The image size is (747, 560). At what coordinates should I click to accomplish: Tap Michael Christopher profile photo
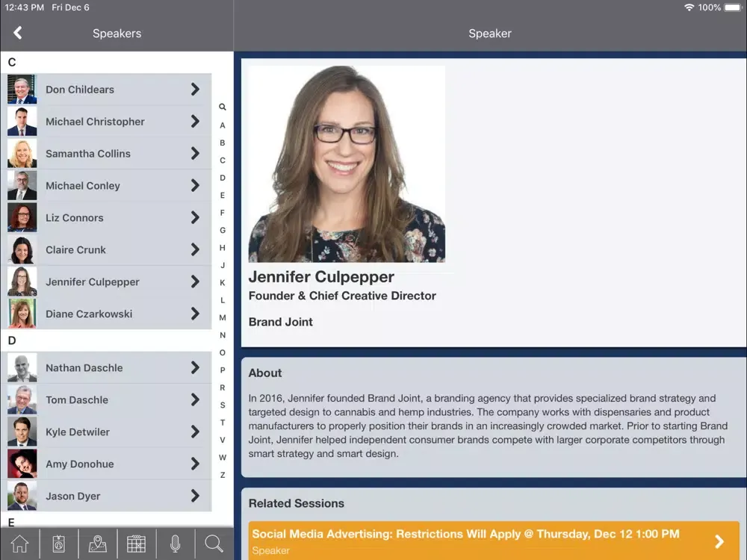(x=22, y=121)
